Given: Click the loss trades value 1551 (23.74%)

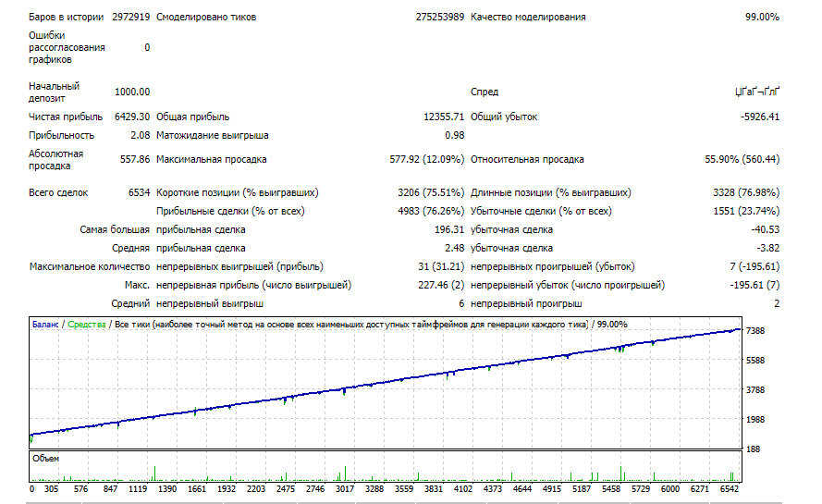Looking at the screenshot, I should [746, 211].
